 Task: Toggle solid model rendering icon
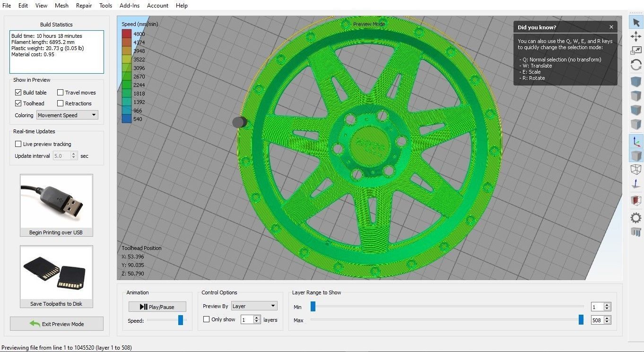pyautogui.click(x=636, y=155)
